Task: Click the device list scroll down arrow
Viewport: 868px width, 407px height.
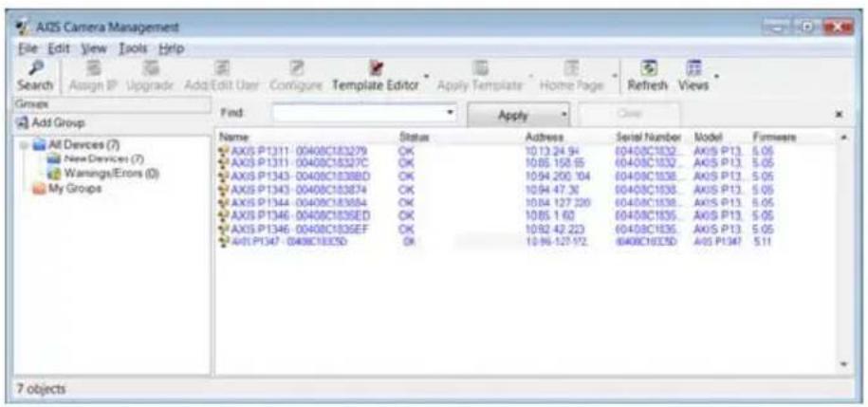Action: [844, 363]
